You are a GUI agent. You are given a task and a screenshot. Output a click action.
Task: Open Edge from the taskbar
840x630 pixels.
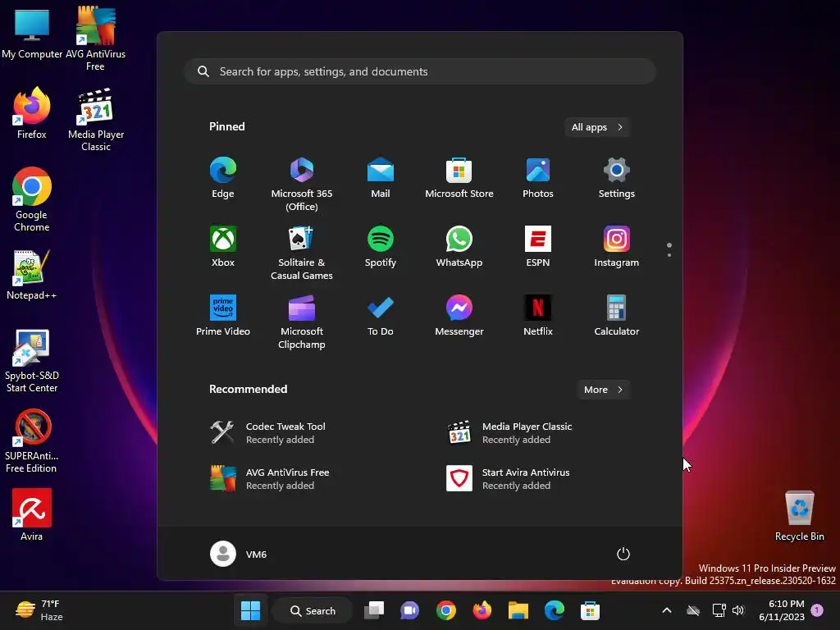click(554, 610)
